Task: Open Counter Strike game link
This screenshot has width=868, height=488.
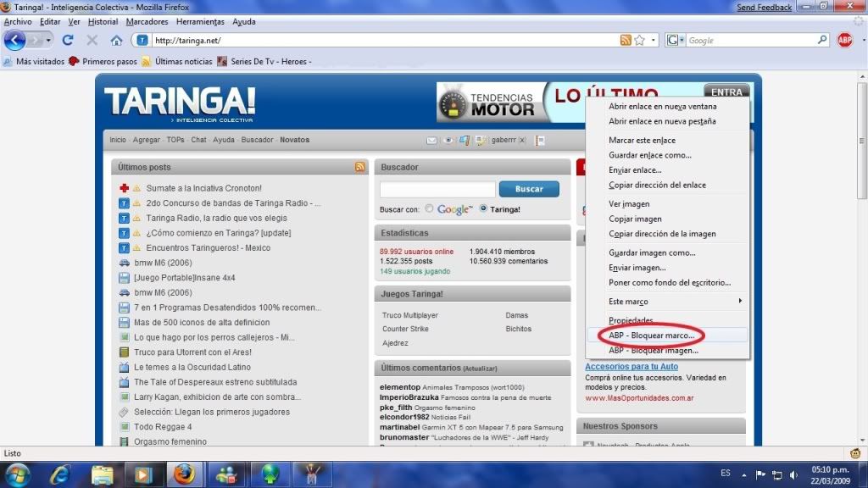Action: coord(405,329)
